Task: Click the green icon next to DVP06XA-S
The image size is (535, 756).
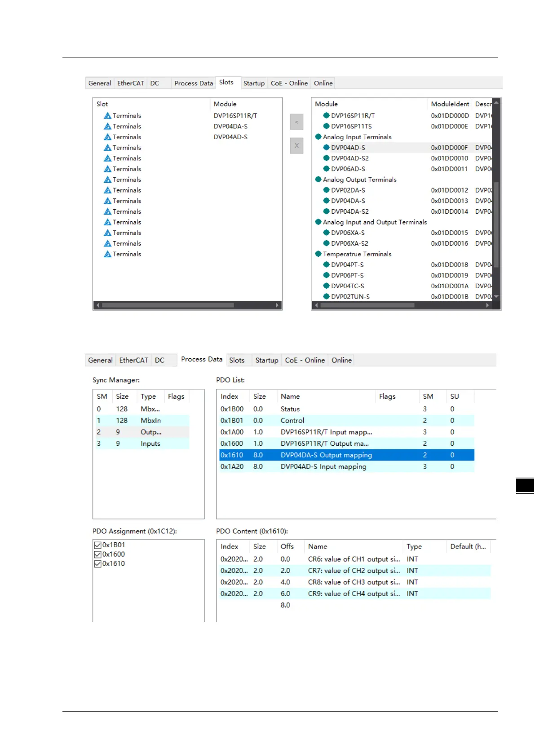Action: click(x=327, y=233)
